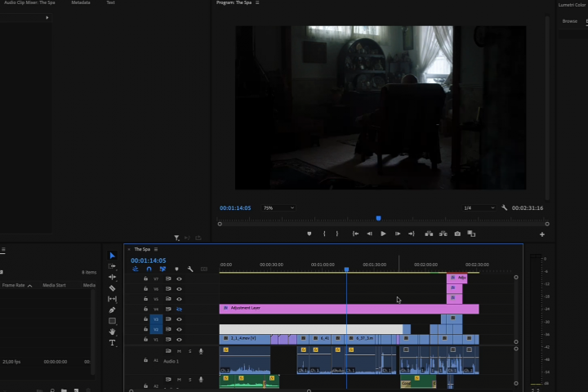The image size is (588, 392).
Task: Select the 2_1_4.mov video clip
Action: 244,340
